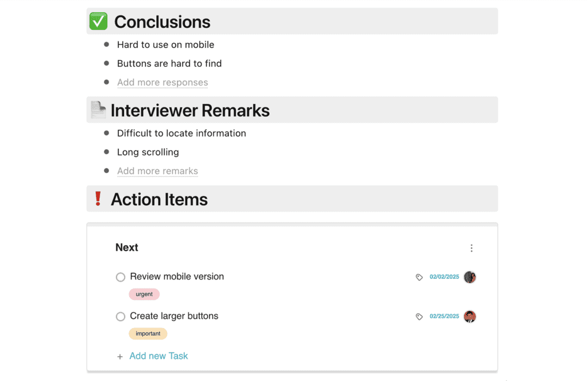Click the red exclamation Action Items icon
The width and height of the screenshot is (588, 381).
pos(98,199)
